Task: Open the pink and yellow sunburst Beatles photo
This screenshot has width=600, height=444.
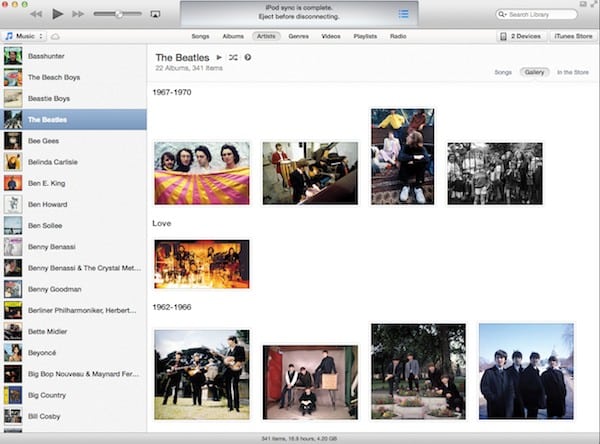Action: tap(202, 173)
